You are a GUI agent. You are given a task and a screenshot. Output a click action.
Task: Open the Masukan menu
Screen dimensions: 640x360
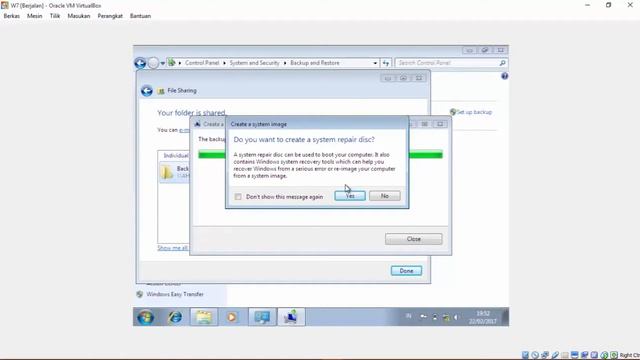click(78, 16)
